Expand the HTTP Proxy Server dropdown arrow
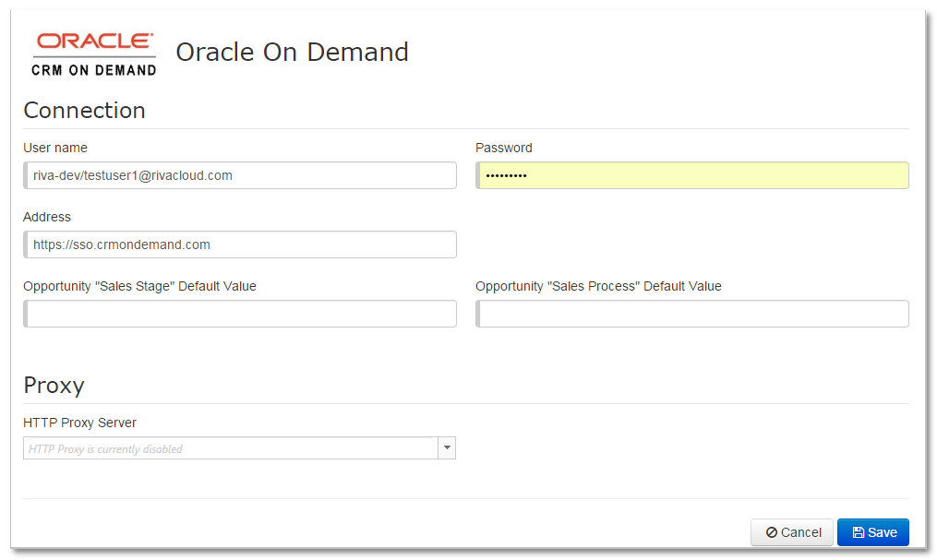Screen dimensions: 937x560 447,448
